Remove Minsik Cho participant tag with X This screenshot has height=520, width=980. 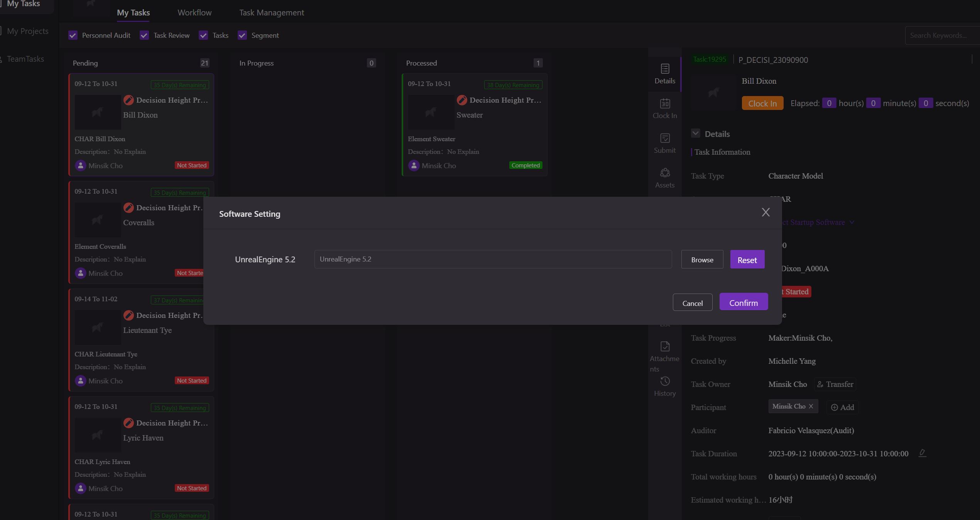click(x=811, y=406)
